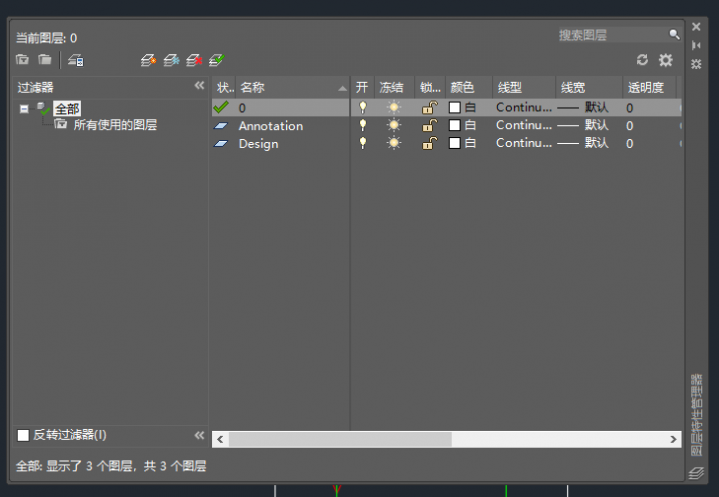719x497 pixels.
Task: Open color swatch of layer 0
Action: point(454,107)
